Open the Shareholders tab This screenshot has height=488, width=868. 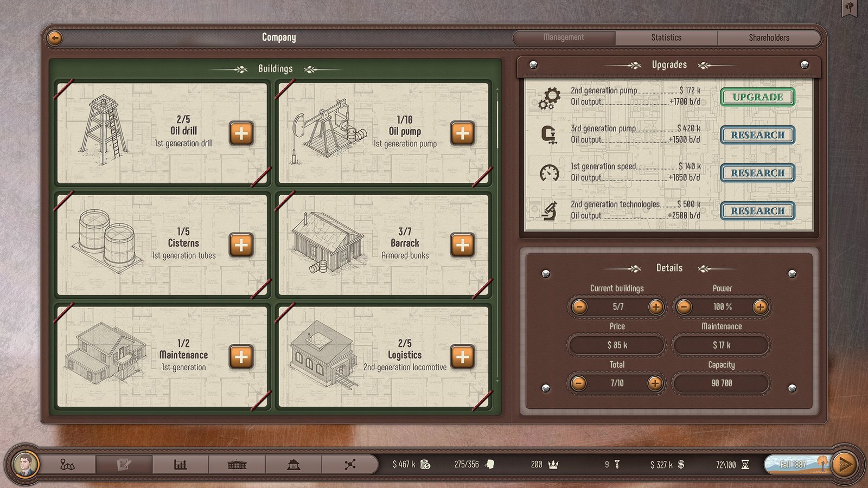(x=769, y=37)
